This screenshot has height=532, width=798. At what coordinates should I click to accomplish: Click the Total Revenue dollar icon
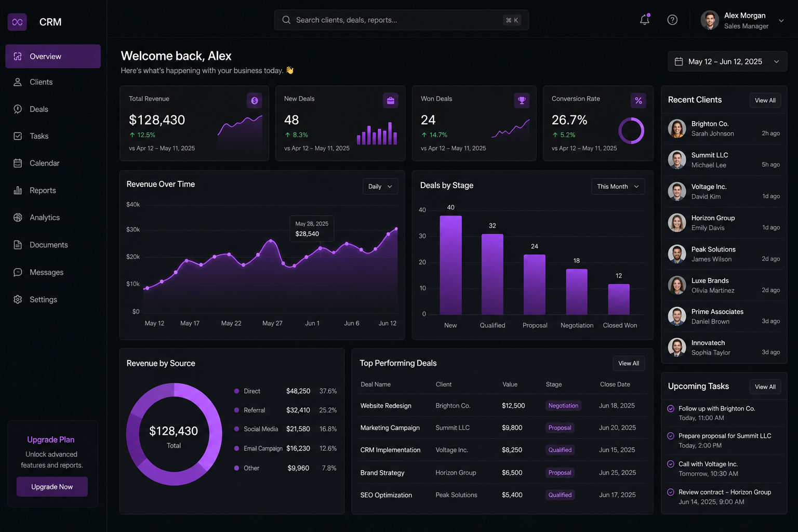pos(255,101)
